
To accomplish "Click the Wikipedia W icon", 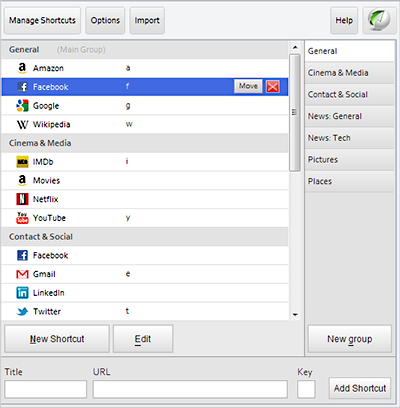I will [x=22, y=124].
